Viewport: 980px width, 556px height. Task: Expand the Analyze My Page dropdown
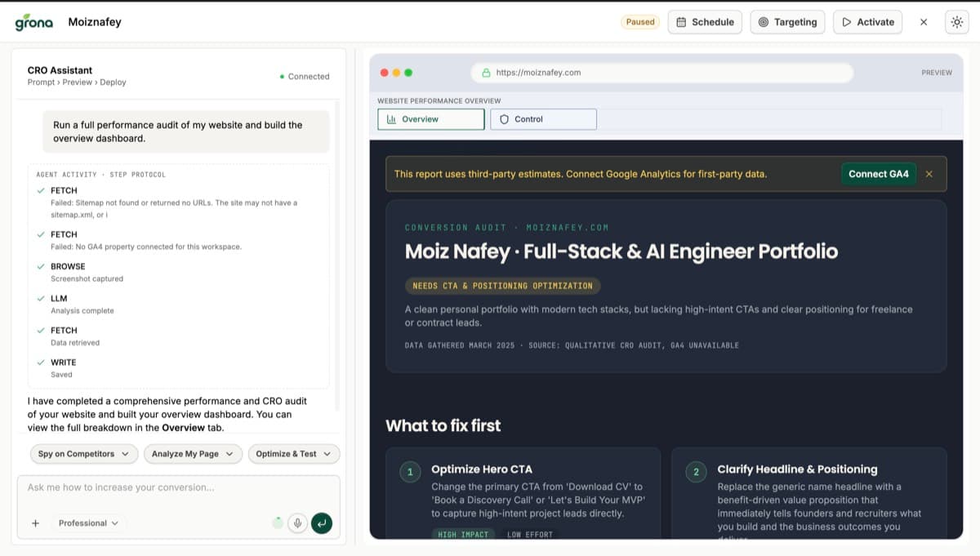pos(193,454)
